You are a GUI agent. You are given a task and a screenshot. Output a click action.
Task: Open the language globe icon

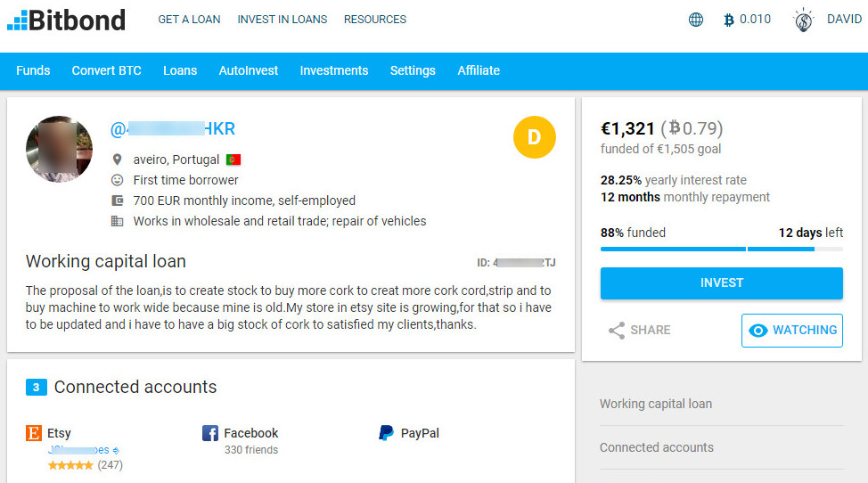696,20
